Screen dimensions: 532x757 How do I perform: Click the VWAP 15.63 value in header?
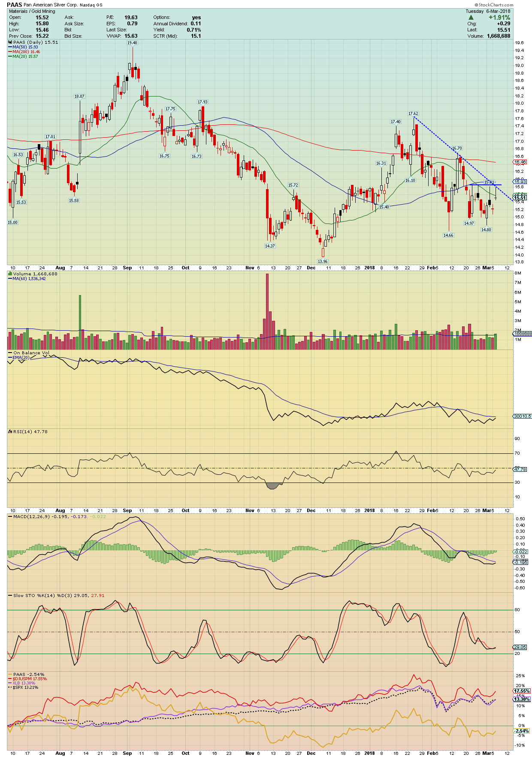click(131, 36)
